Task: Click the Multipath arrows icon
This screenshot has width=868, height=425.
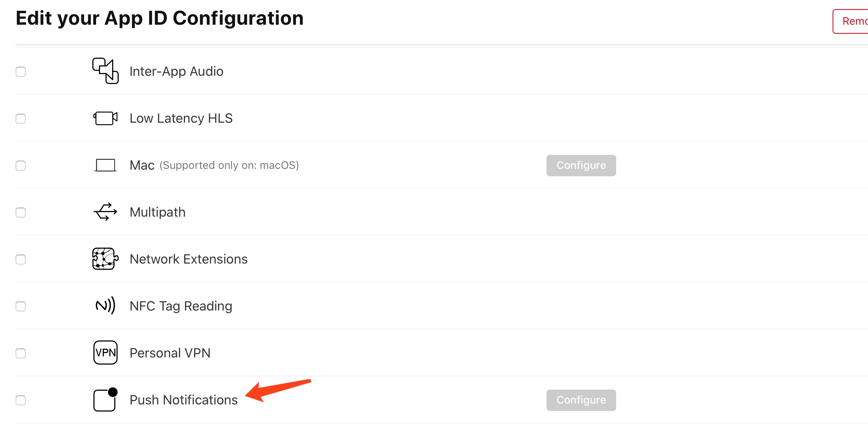Action: pyautogui.click(x=106, y=212)
